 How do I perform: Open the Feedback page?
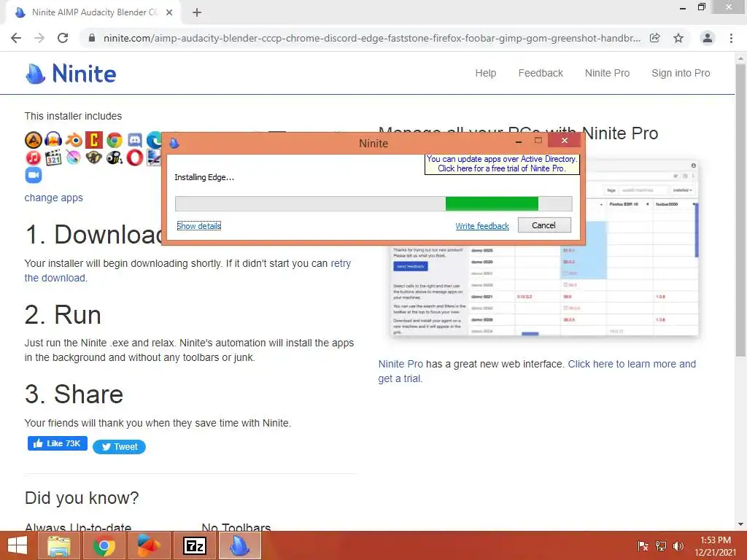coord(541,73)
